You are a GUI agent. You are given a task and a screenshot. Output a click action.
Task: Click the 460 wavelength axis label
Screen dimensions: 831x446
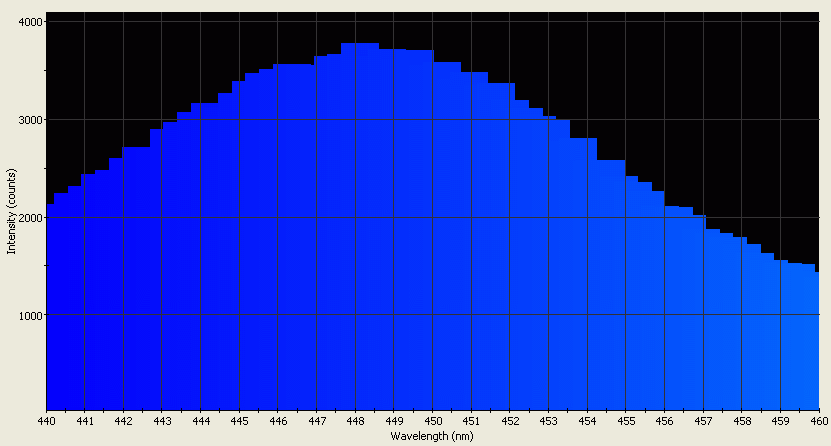click(819, 421)
